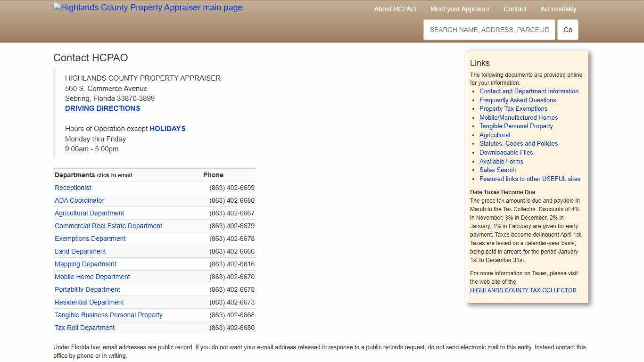Open the Agricultural link in sidebar
Viewport: 644px width, 362px height.
coord(495,135)
